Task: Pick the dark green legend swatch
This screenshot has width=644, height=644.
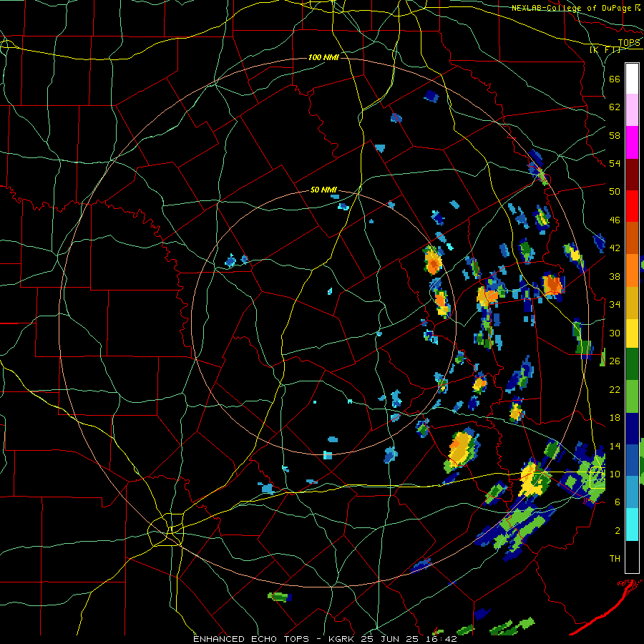Action: 632,364
